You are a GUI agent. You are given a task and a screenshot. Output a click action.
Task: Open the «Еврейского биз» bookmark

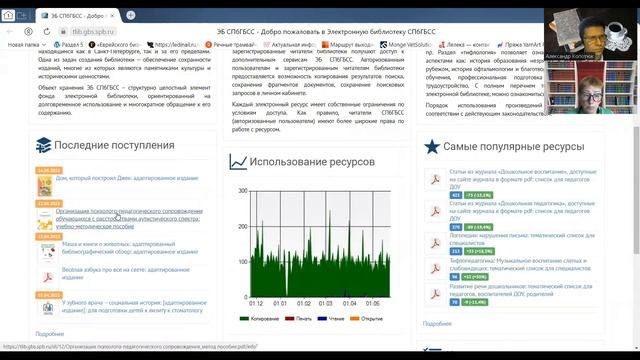tap(115, 44)
